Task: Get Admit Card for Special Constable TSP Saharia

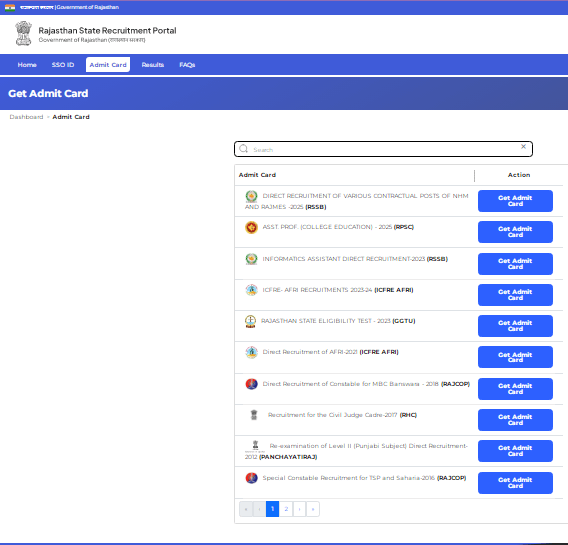Action: pyautogui.click(x=515, y=483)
